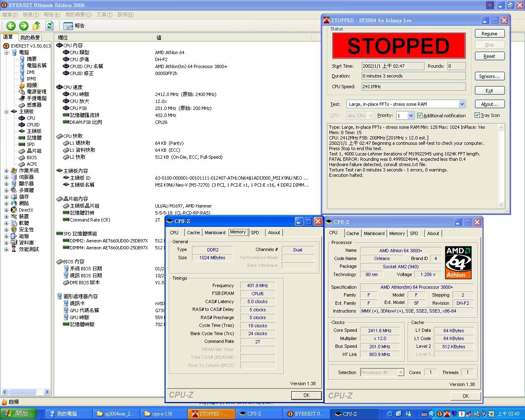Click the up-level arrow toolbar icon
Viewport: 525px width, 420px height.
click(x=37, y=26)
